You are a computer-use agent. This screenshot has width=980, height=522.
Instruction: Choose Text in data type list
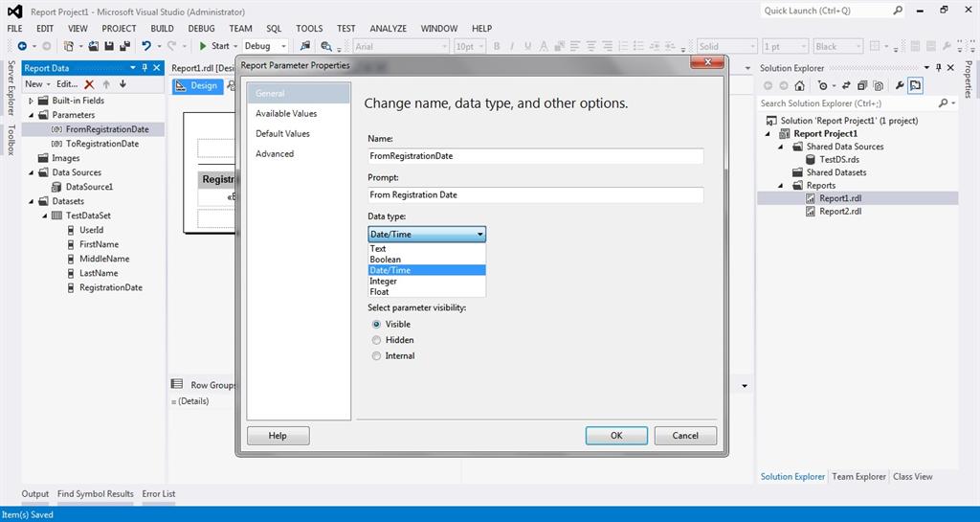(x=427, y=248)
